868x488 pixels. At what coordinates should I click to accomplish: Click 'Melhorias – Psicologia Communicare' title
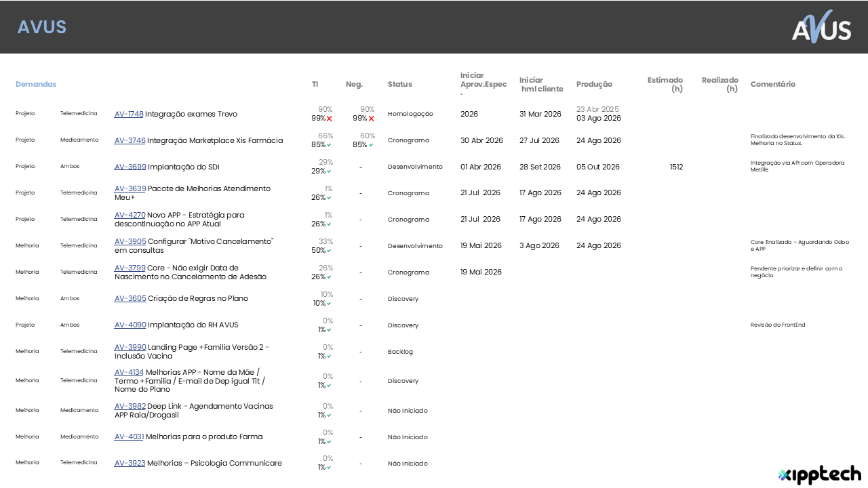(x=214, y=463)
